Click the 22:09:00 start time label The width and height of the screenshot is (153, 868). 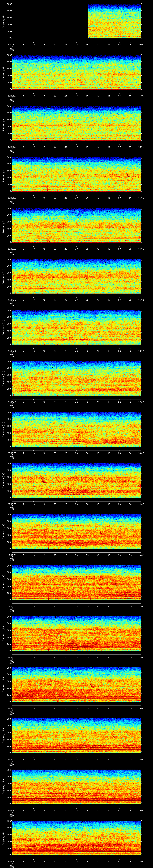click(x=12, y=44)
